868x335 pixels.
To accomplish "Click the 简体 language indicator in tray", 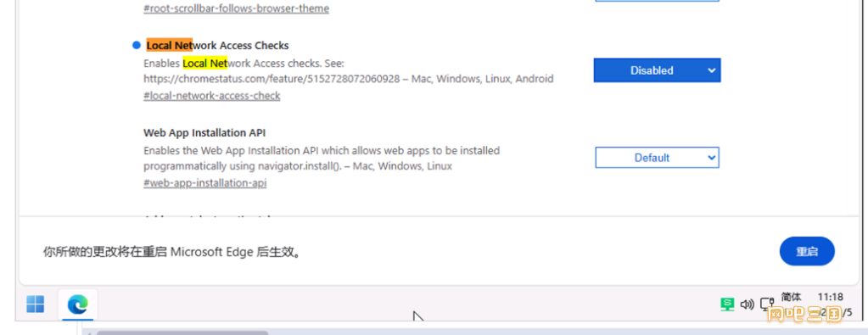I will 790,297.
